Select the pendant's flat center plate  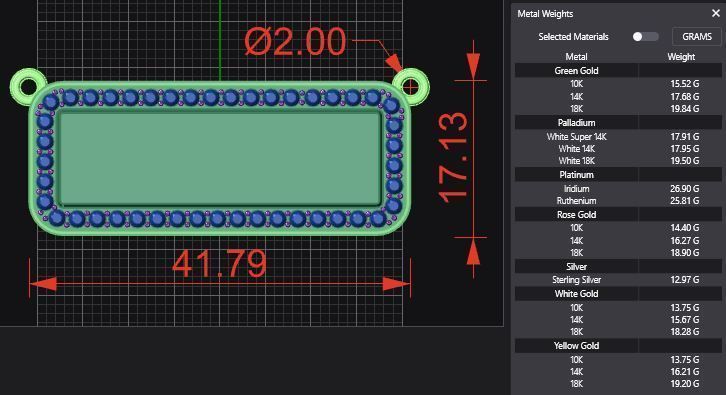220,158
